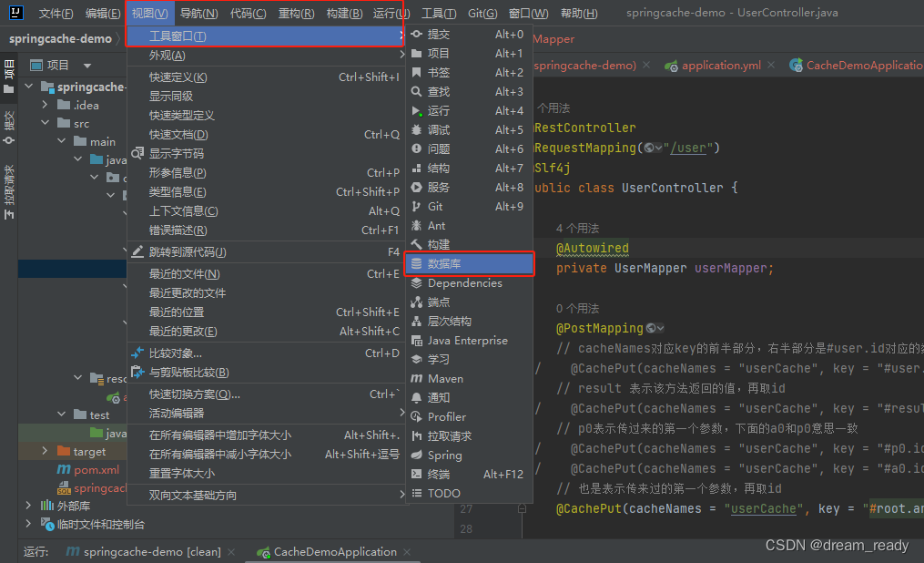This screenshot has width=924, height=563.
Task: Open the 提交 (Commit) tool window
Action: tap(469, 35)
